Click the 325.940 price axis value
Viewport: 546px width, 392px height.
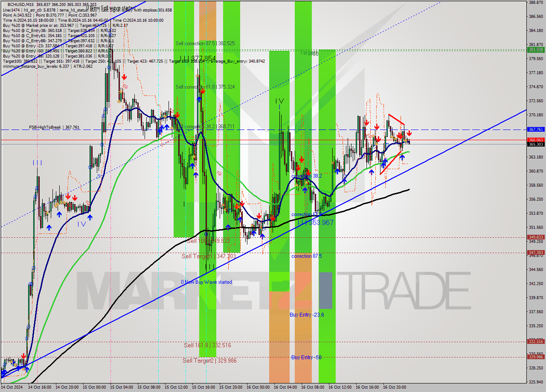point(536,382)
